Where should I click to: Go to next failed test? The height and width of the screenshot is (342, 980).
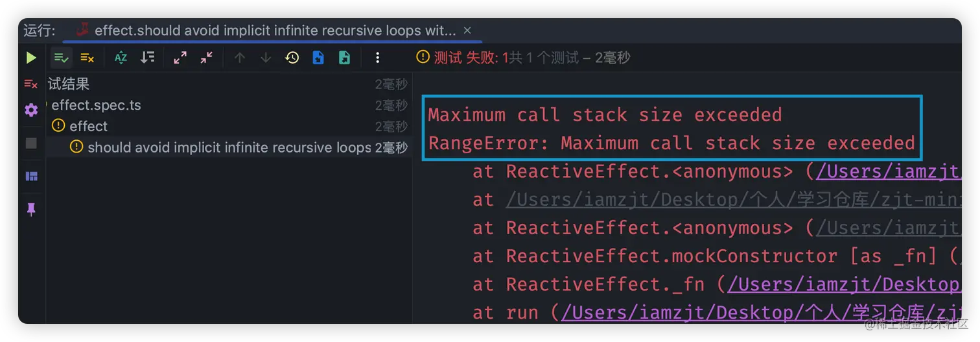pyautogui.click(x=266, y=58)
